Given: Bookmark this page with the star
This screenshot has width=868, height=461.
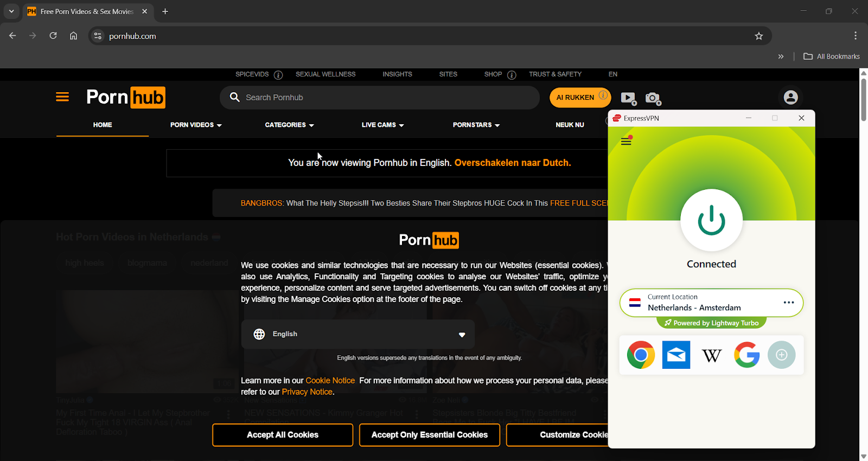Looking at the screenshot, I should point(759,36).
